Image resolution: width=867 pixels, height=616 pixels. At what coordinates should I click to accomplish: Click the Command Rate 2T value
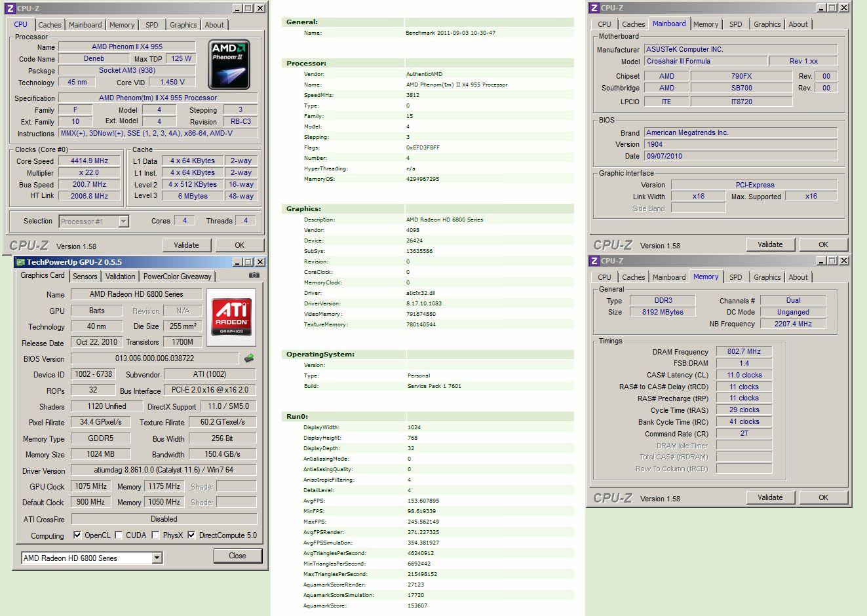coord(744,434)
